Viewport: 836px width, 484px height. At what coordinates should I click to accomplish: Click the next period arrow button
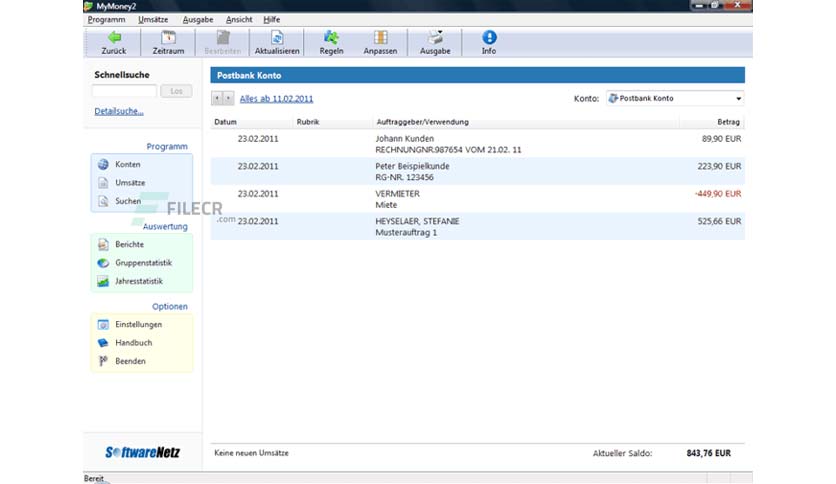[228, 98]
